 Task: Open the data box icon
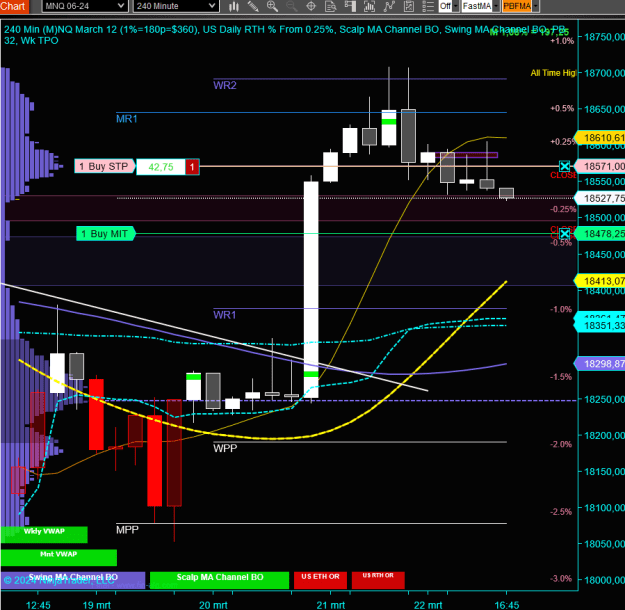point(330,6)
